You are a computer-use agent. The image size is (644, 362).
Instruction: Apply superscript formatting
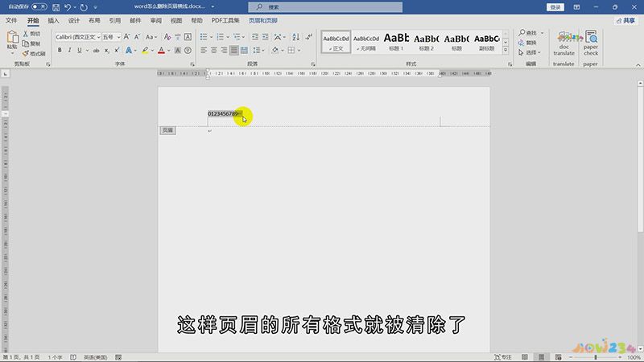tap(117, 51)
